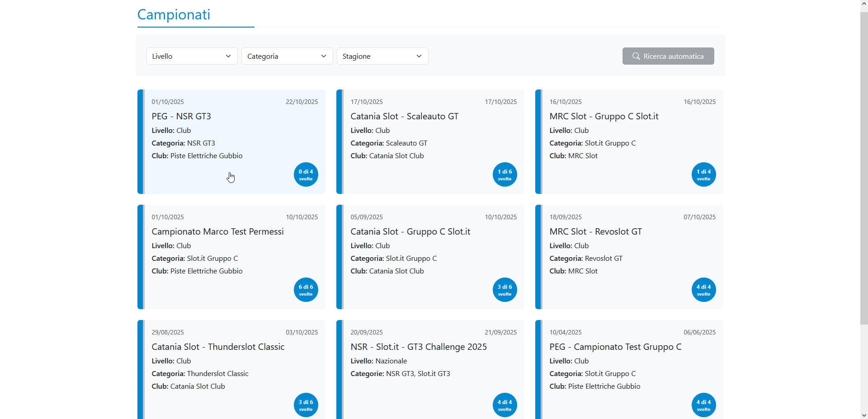This screenshot has width=868, height=419.
Task: Open the Campionato Marco Test Permessi championship
Action: (217, 231)
